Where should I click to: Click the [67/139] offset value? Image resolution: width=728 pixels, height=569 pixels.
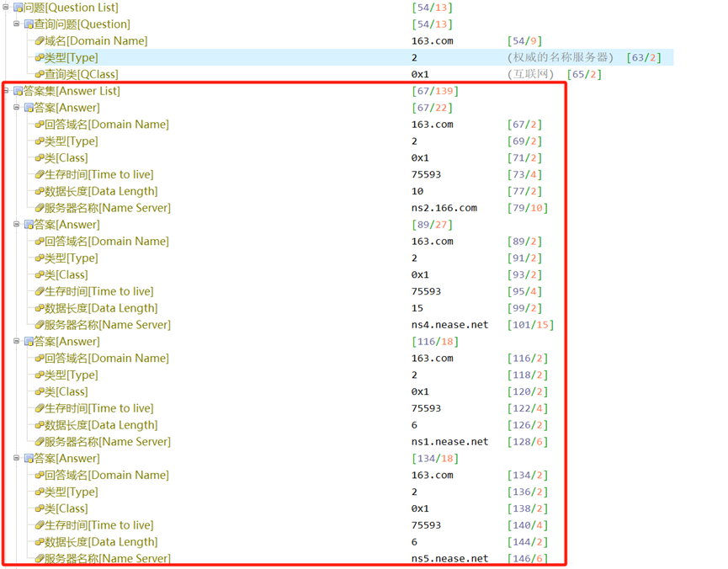pos(435,91)
